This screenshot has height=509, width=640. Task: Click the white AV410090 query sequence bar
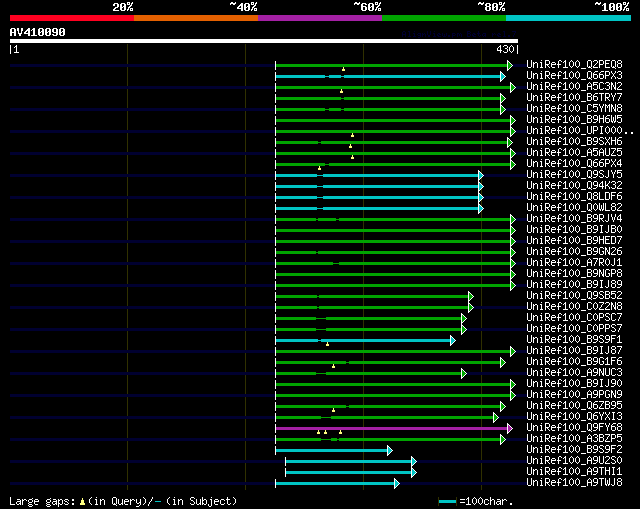pos(264,41)
